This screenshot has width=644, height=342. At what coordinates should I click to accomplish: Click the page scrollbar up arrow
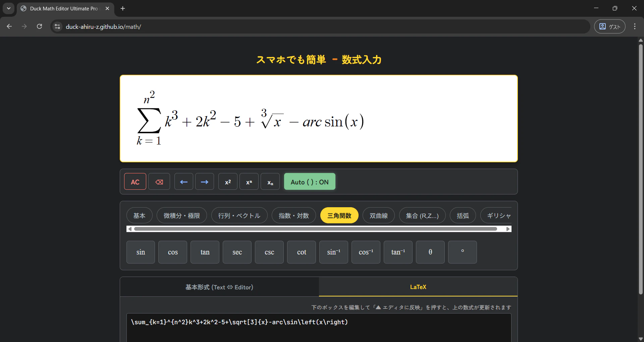click(x=641, y=40)
